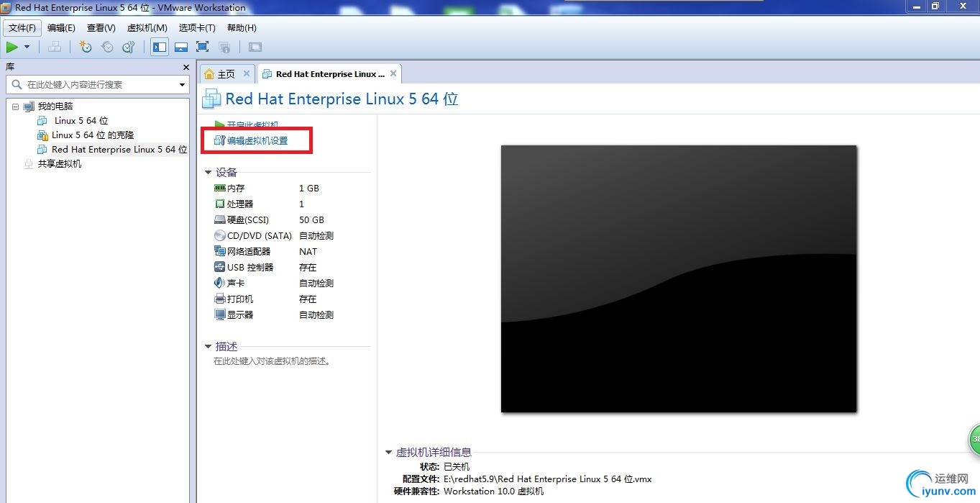The width and height of the screenshot is (980, 503).
Task: Revert to snapshot toolbar icon
Action: tap(107, 47)
